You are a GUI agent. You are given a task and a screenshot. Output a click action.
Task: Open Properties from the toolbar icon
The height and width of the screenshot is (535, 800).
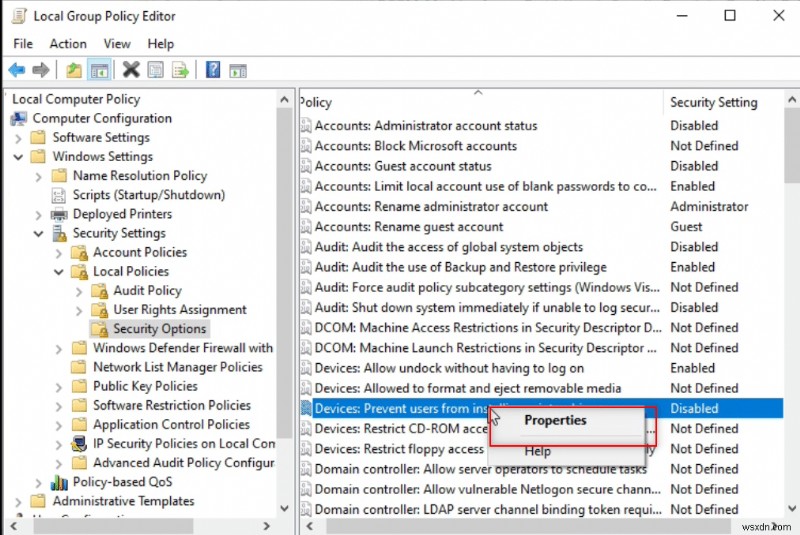coord(156,70)
